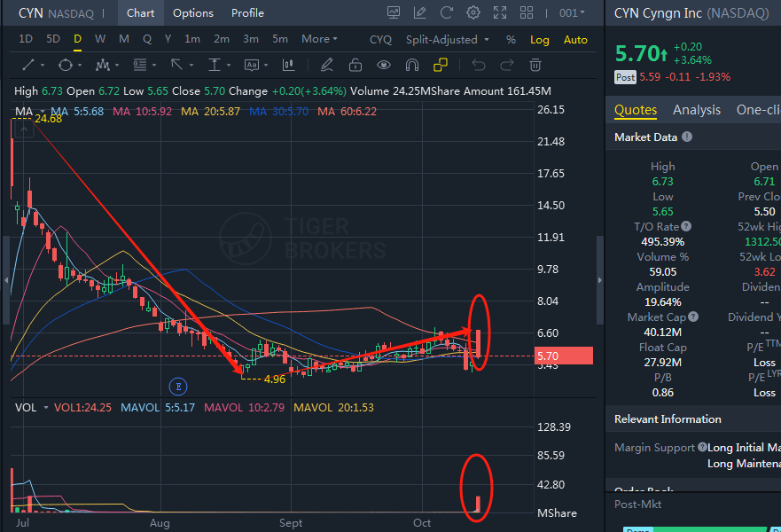
Task: Open the chart presentation screen icon
Action: coord(394,13)
